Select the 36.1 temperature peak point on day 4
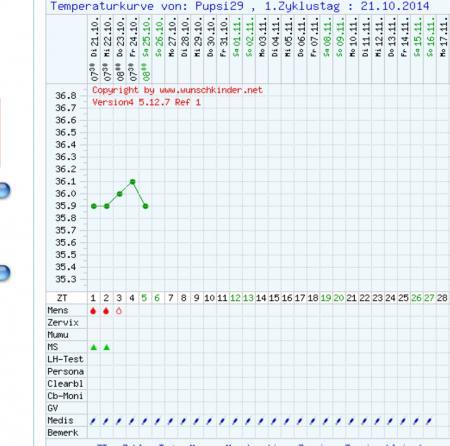 tap(133, 182)
